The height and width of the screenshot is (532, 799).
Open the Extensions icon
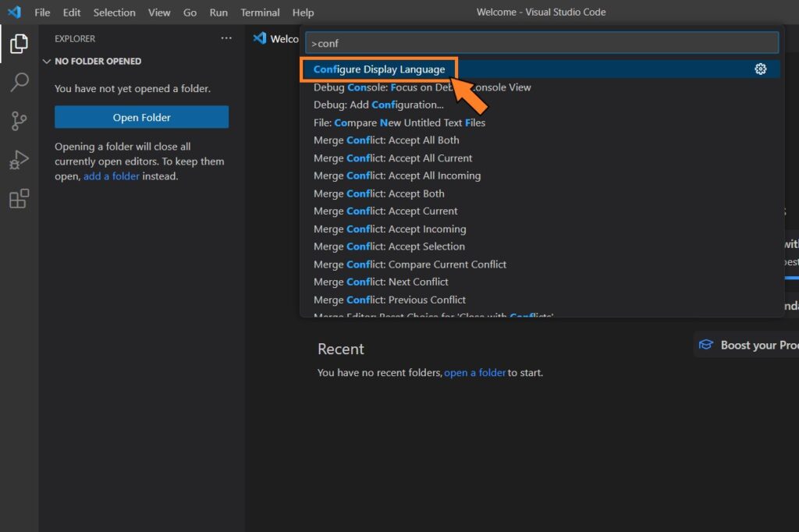pyautogui.click(x=20, y=199)
